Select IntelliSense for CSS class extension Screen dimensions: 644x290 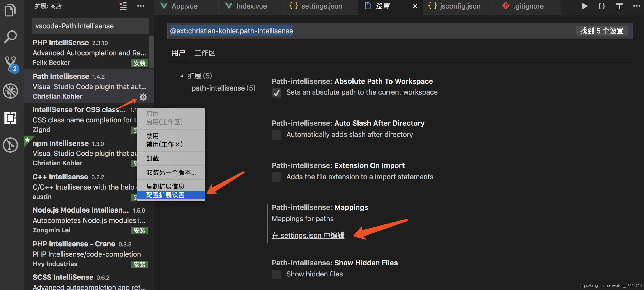pyautogui.click(x=80, y=120)
